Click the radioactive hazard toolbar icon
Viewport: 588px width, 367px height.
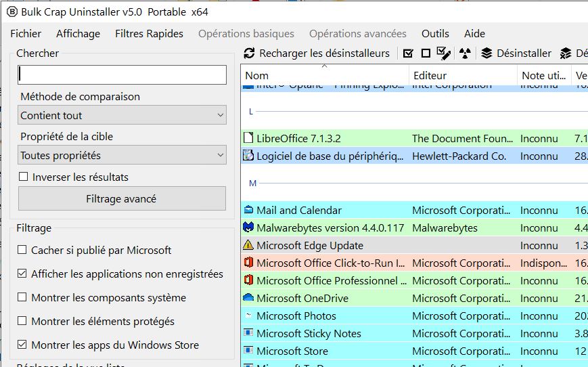(465, 53)
